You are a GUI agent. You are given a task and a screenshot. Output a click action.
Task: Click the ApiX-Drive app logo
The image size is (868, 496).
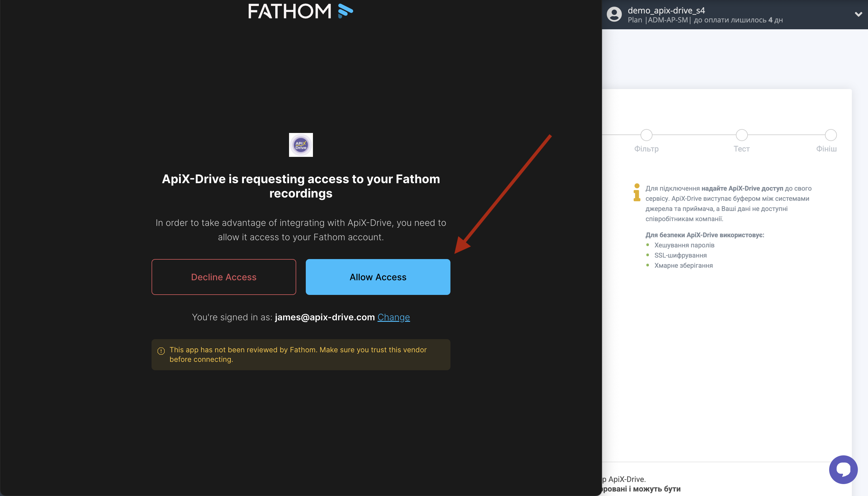point(301,145)
